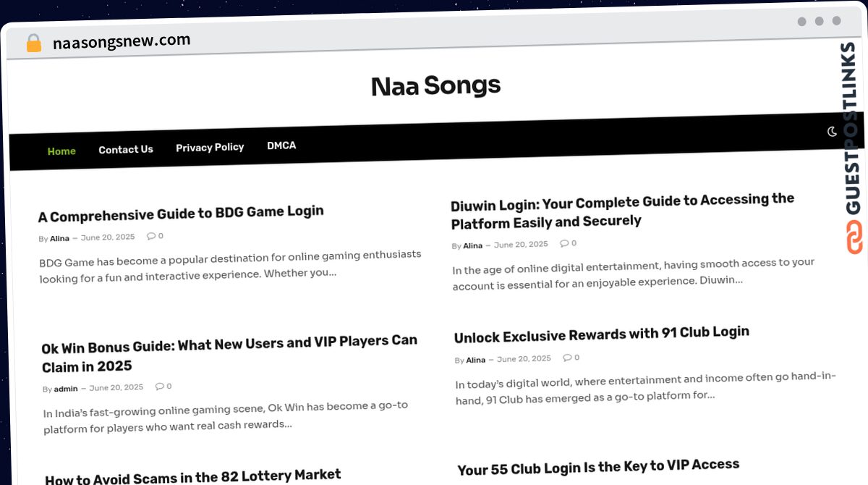Open the Contact Us menu item

click(126, 150)
